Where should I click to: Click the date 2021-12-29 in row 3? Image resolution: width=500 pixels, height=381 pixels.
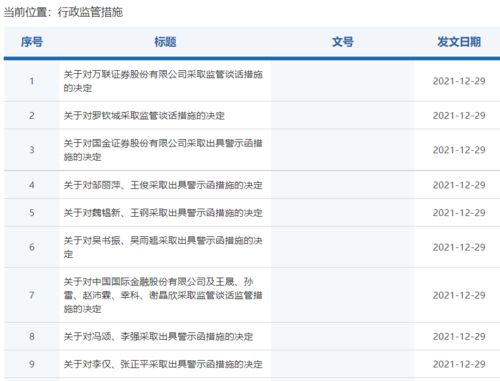pos(459,150)
